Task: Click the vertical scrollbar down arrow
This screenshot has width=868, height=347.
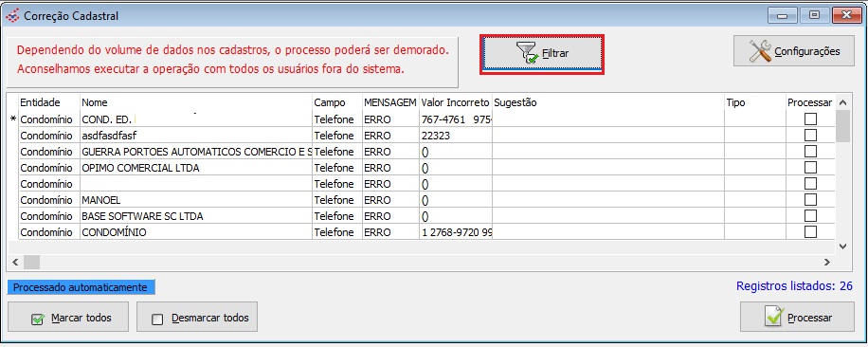Action: click(842, 246)
